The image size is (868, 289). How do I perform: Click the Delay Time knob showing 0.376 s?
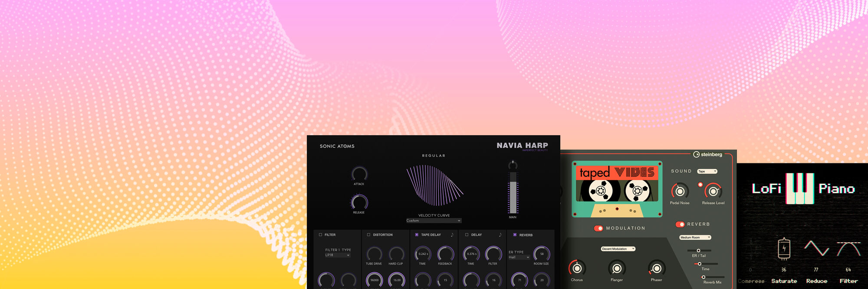(471, 254)
